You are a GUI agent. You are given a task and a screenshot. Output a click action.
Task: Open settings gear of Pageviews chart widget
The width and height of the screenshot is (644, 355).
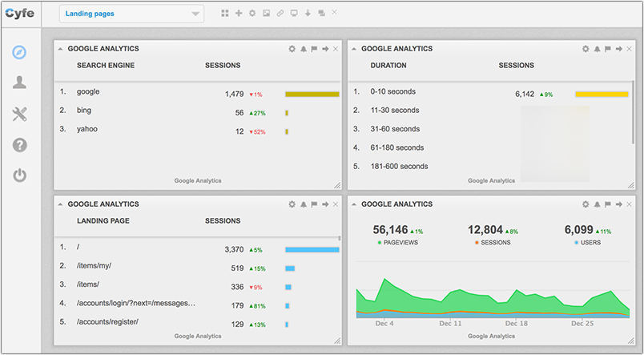pyautogui.click(x=586, y=204)
